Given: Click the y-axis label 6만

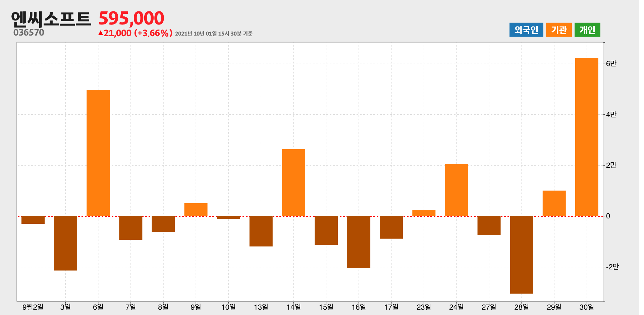Looking at the screenshot, I should click(x=611, y=63).
